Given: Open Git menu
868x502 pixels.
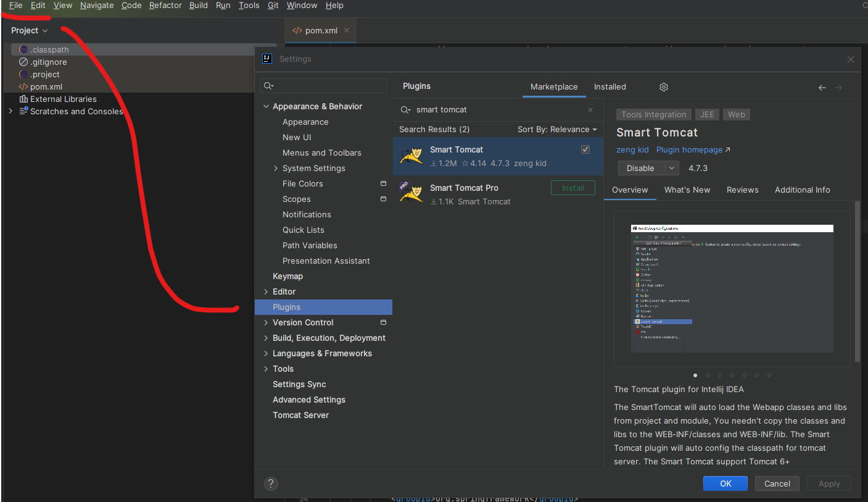Looking at the screenshot, I should pyautogui.click(x=273, y=6).
